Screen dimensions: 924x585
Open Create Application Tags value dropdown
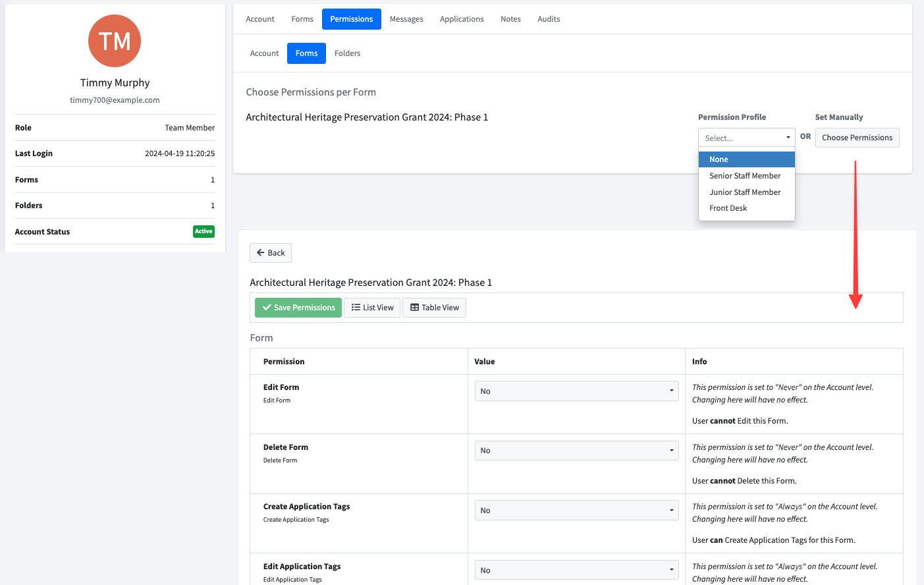(x=576, y=511)
